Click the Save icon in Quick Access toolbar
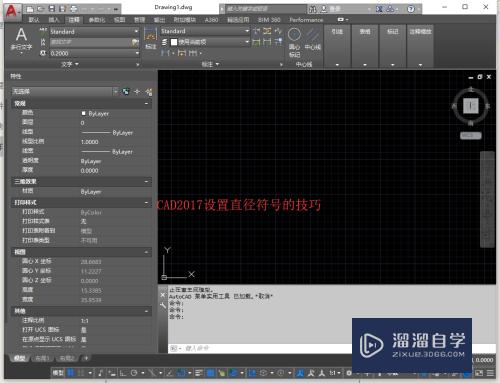The image size is (500, 383). 52,8
